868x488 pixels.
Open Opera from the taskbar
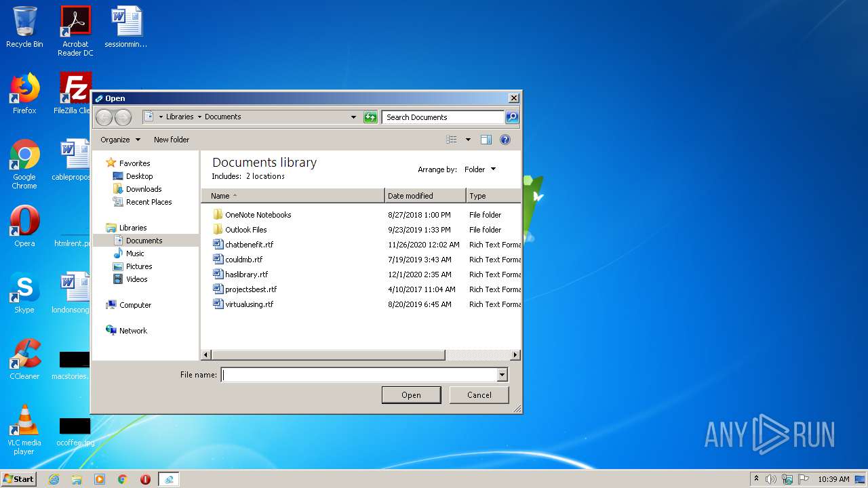click(x=145, y=479)
